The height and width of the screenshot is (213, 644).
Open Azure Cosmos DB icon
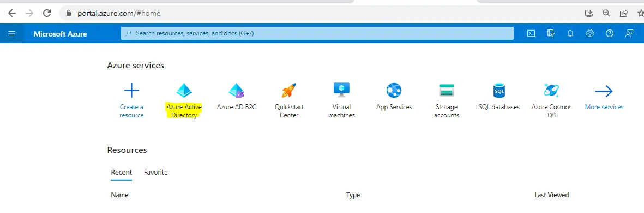pyautogui.click(x=552, y=90)
